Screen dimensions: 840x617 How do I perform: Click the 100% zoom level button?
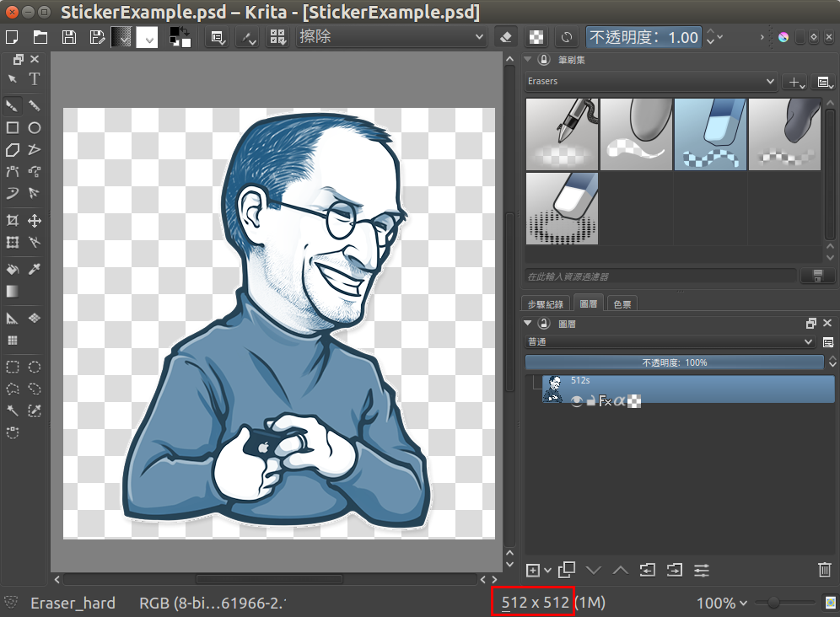[x=721, y=603]
